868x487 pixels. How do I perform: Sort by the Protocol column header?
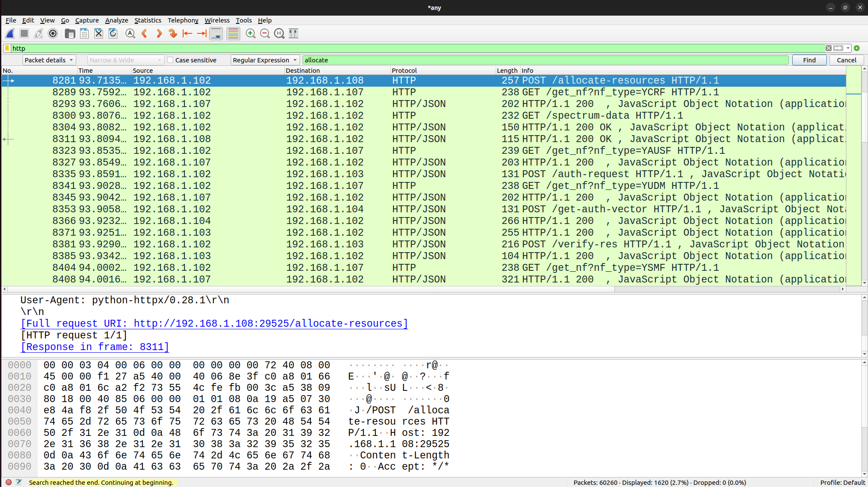coord(442,70)
